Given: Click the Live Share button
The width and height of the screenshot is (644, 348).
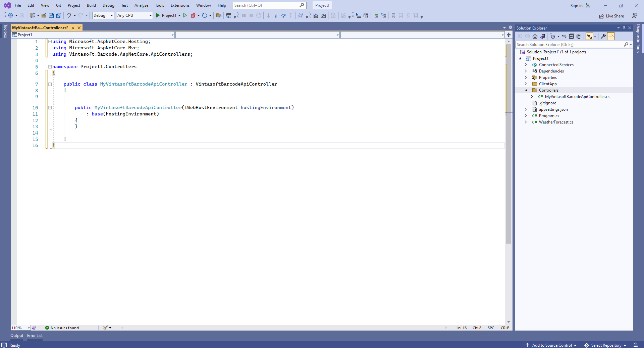Looking at the screenshot, I should tap(611, 16).
